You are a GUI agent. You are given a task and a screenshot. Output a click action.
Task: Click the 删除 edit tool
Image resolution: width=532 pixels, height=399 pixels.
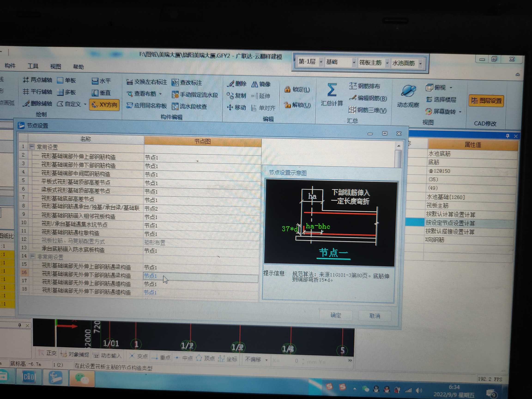tap(237, 84)
